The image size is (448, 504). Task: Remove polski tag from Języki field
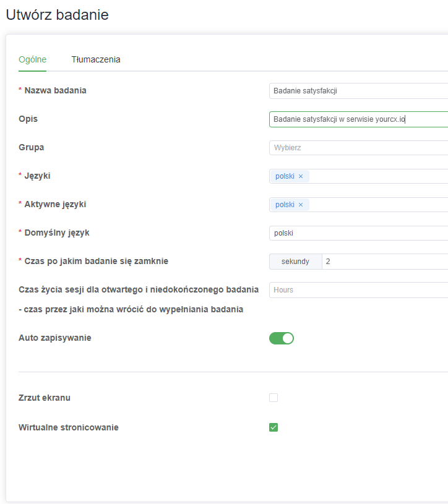click(301, 176)
